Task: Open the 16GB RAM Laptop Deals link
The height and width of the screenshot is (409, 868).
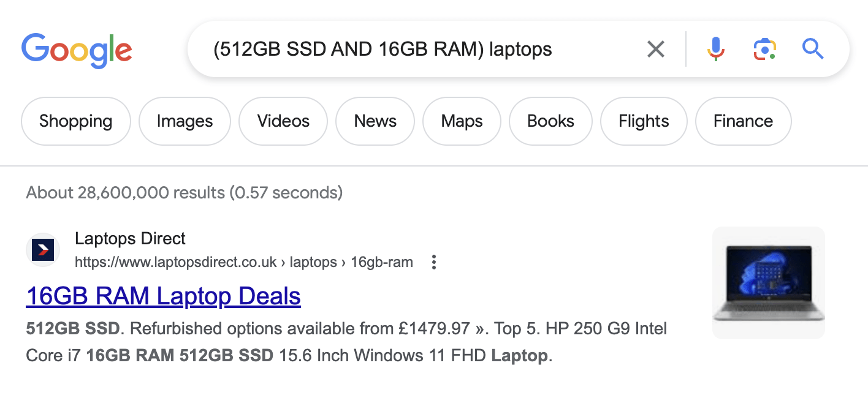Action: 163,296
